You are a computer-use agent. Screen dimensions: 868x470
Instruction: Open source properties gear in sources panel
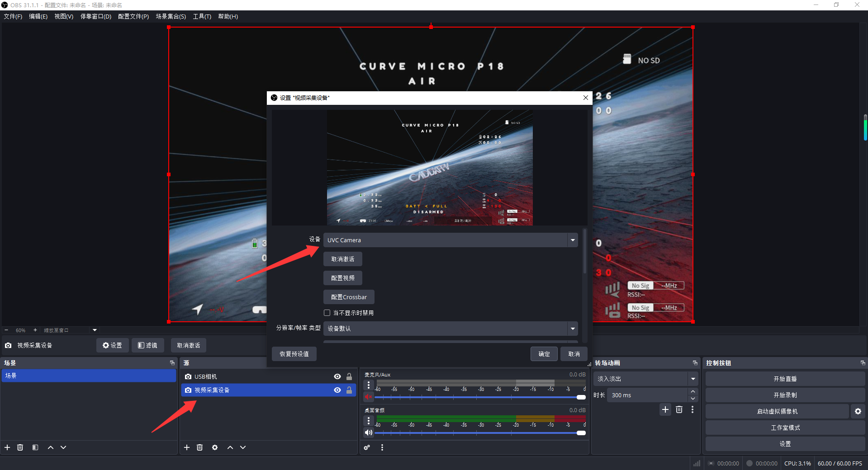215,447
